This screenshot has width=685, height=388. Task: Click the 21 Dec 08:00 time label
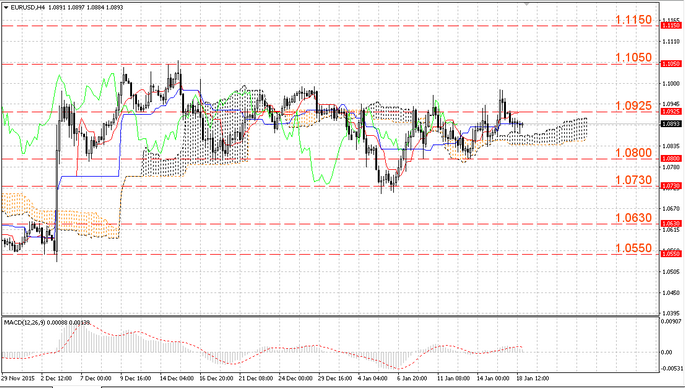pos(256,378)
